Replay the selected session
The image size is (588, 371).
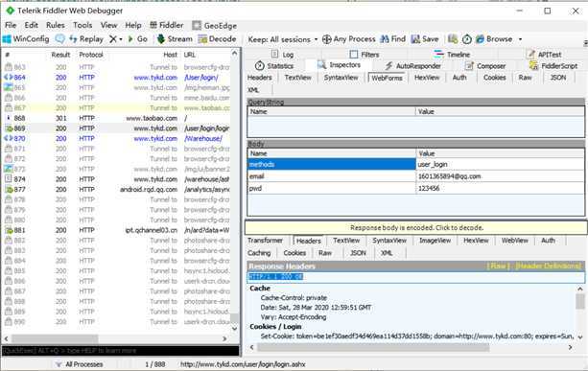(86, 39)
